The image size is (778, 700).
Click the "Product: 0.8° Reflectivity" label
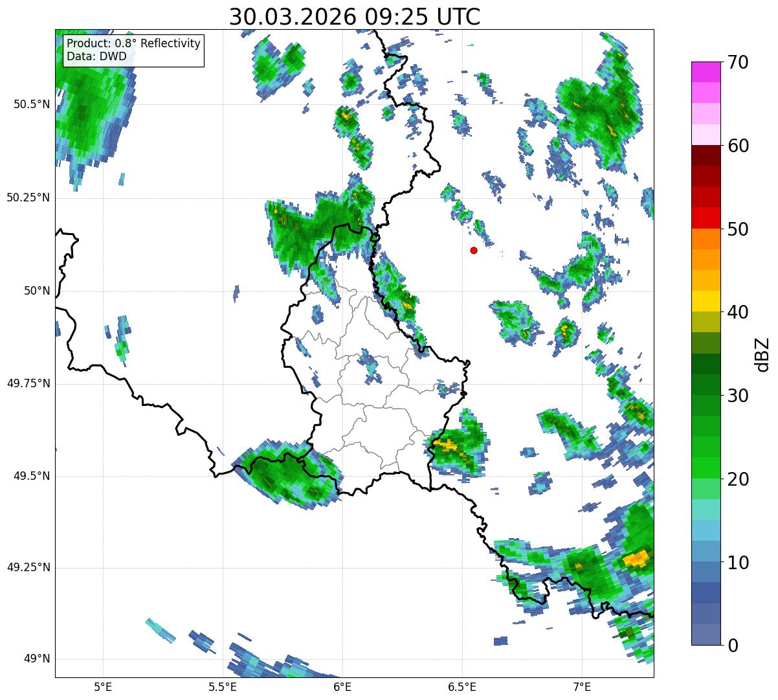[x=134, y=43]
